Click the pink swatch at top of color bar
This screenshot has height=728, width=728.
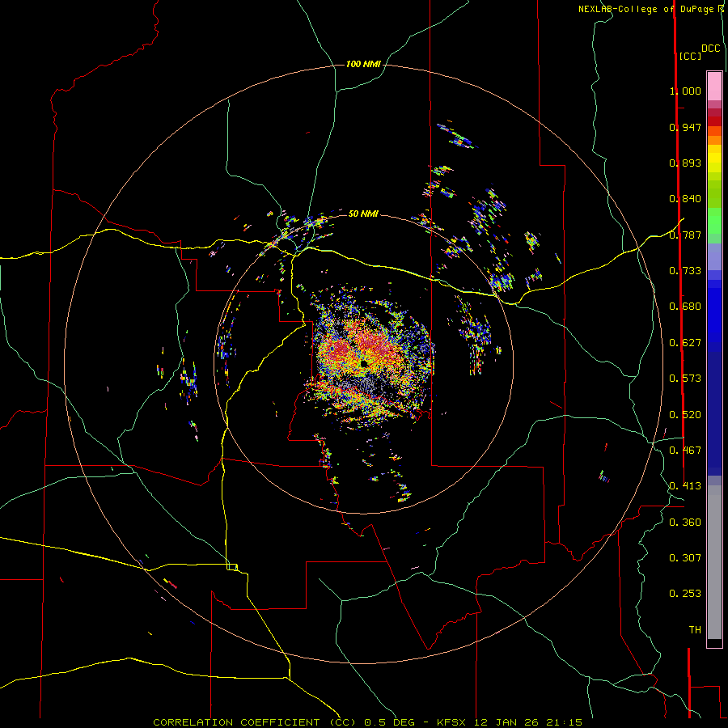click(x=714, y=87)
